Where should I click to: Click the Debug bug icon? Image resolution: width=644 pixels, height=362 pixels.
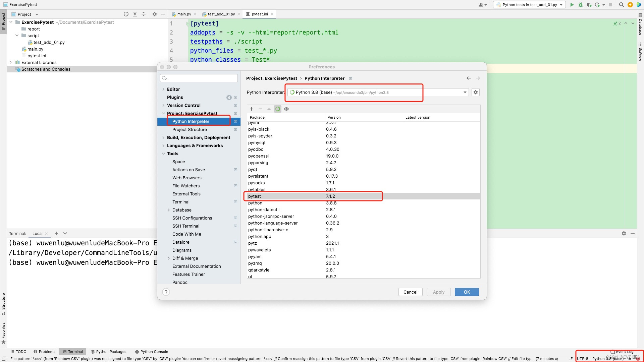581,5
